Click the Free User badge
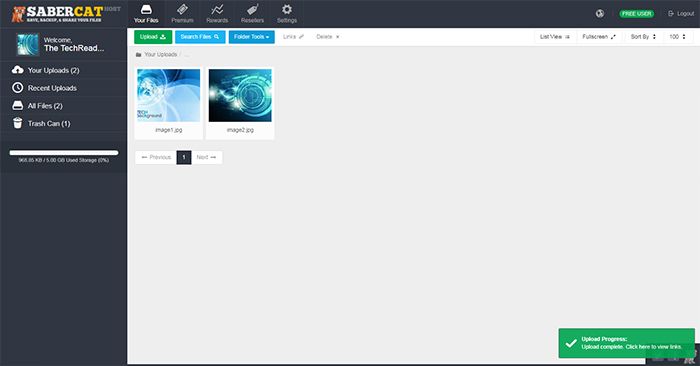700x366 pixels. (637, 13)
